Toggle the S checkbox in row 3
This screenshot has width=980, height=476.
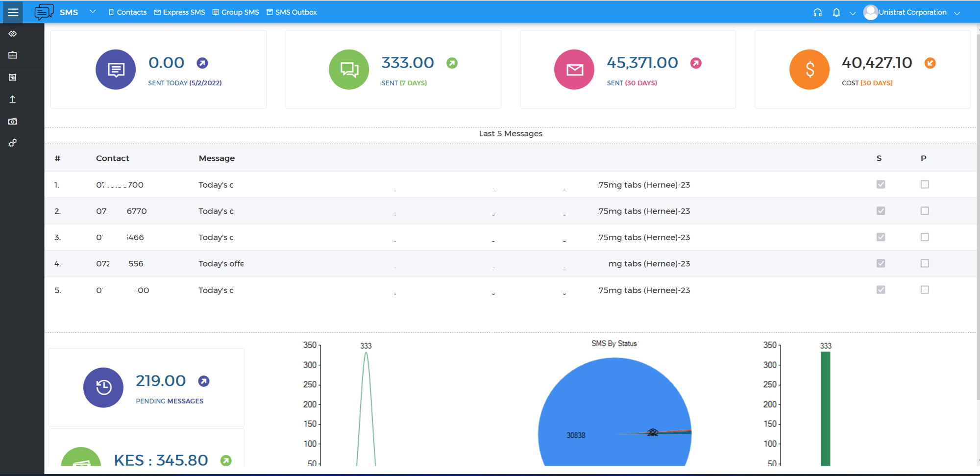click(881, 237)
